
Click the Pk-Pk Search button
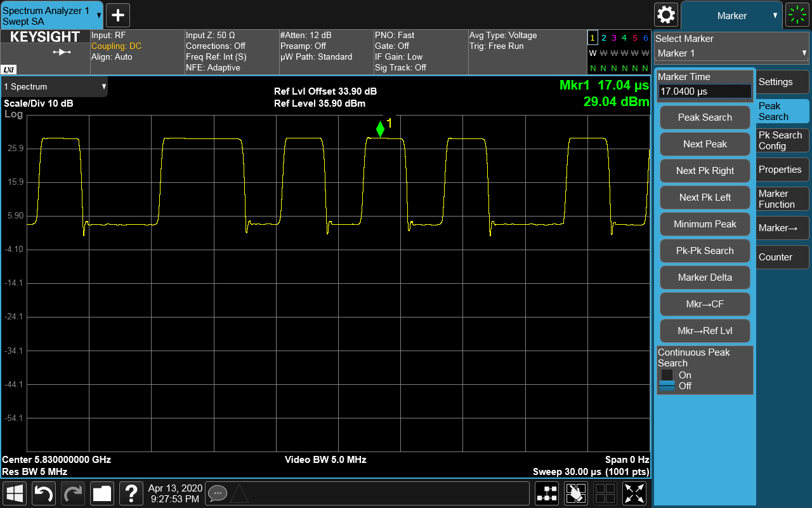705,251
